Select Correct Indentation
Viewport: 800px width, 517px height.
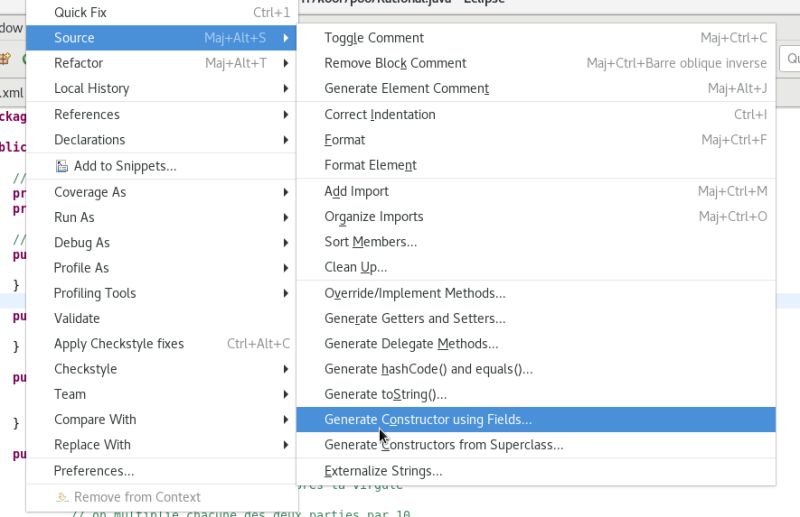click(536, 115)
